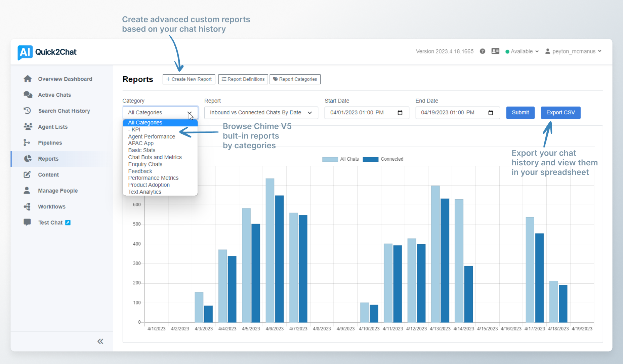The height and width of the screenshot is (364, 623).
Task: Open calendar picker for Start Date
Action: coord(400,113)
